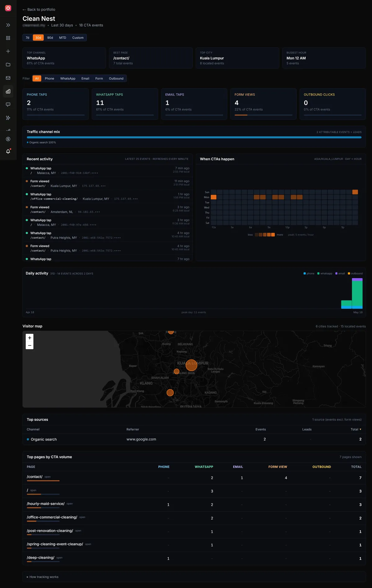
Task: Click the phone legend in Daily activity
Action: [x=309, y=274]
